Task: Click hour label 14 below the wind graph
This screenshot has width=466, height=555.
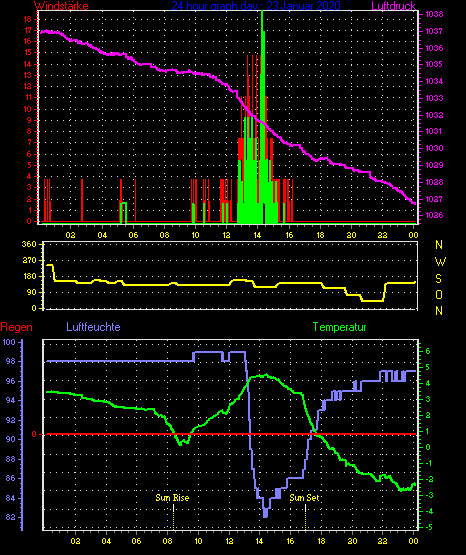Action: pos(257,235)
